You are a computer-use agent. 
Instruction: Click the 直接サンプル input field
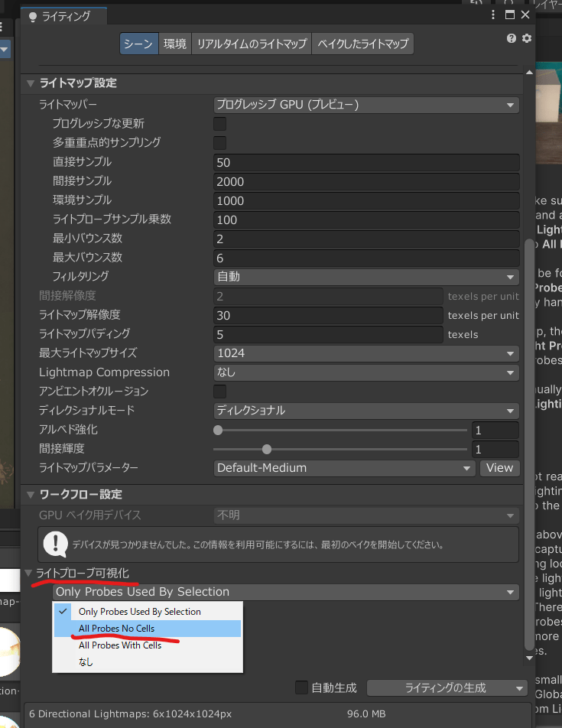366,162
